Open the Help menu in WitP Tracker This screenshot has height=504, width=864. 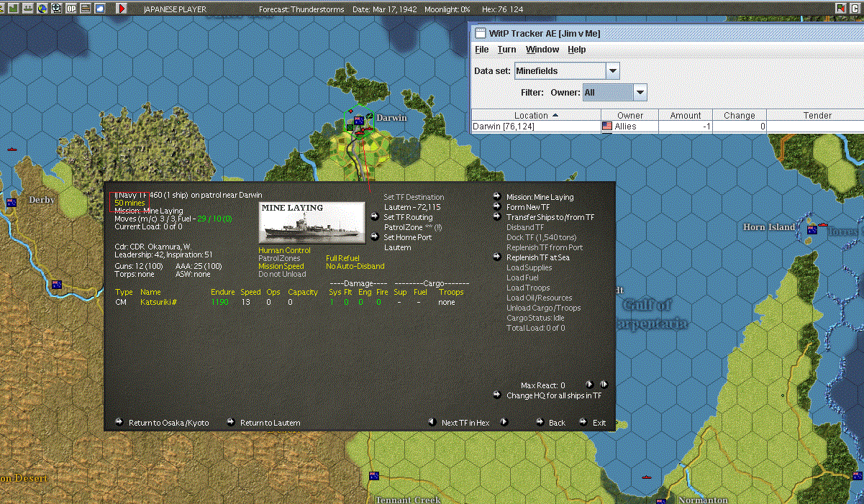coord(577,50)
